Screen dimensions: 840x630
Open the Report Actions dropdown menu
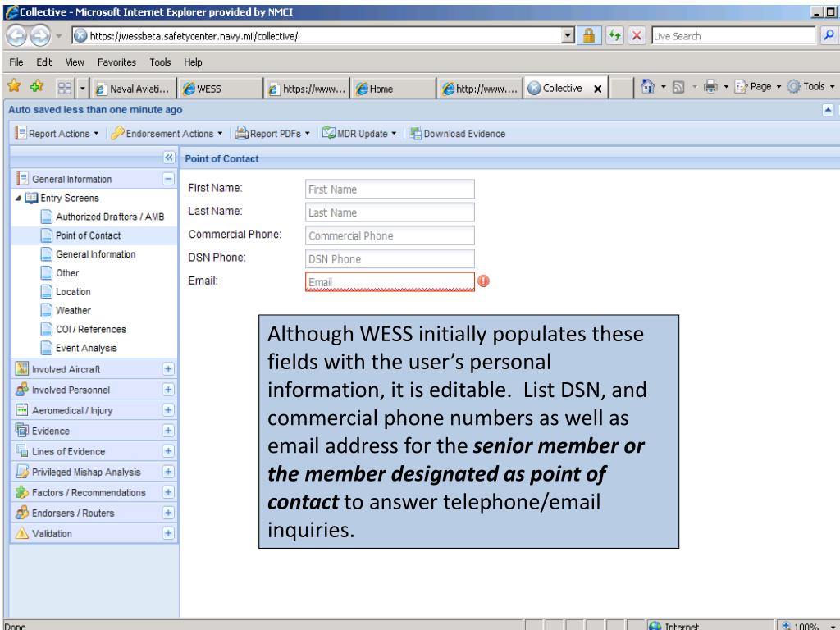(x=57, y=134)
